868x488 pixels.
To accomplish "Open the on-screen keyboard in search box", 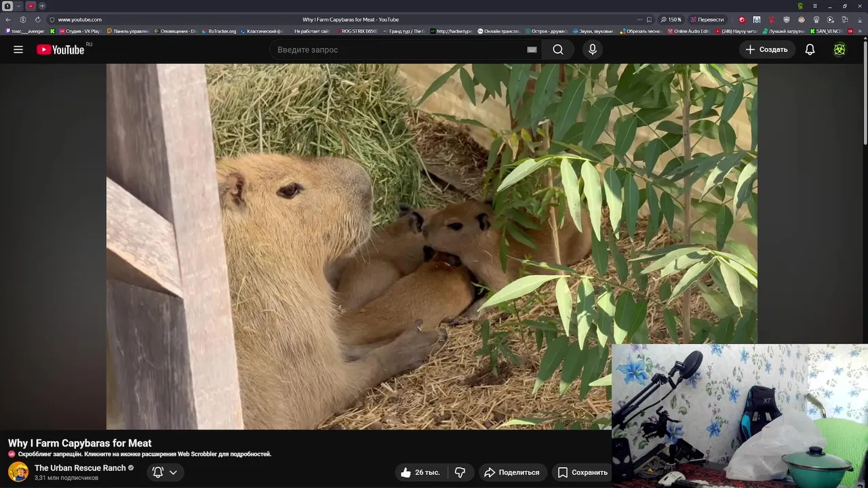I will coord(532,49).
